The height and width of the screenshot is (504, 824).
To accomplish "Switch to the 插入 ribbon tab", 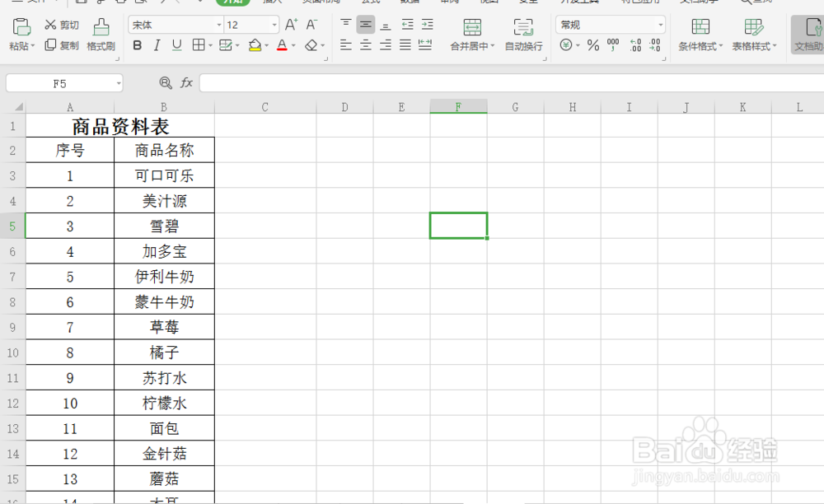I will click(273, 2).
